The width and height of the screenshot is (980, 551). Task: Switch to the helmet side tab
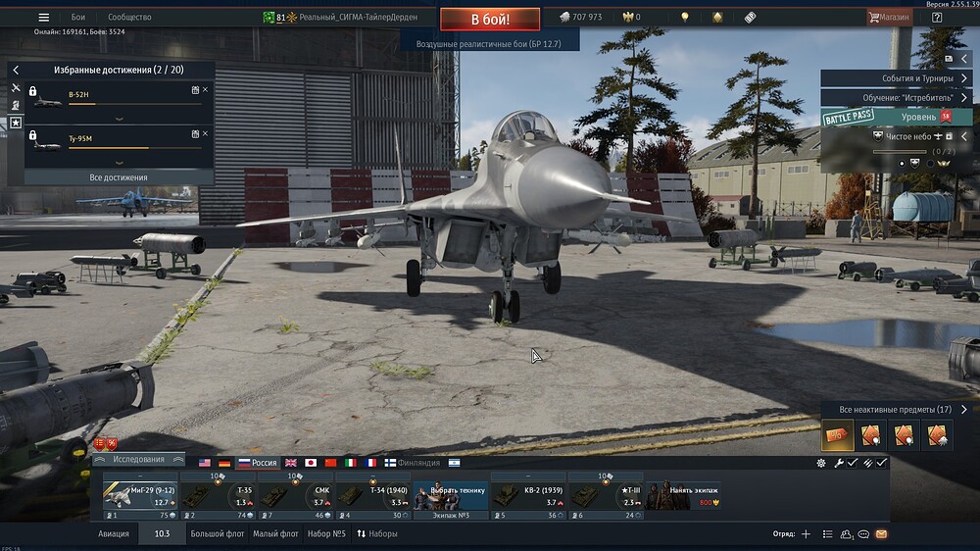pos(16,105)
